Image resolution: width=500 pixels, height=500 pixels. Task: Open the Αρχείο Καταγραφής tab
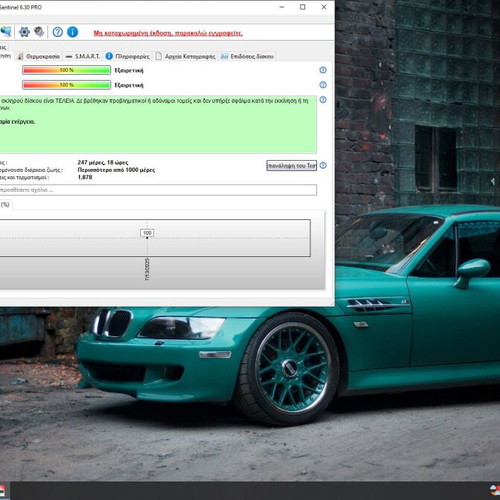185,57
